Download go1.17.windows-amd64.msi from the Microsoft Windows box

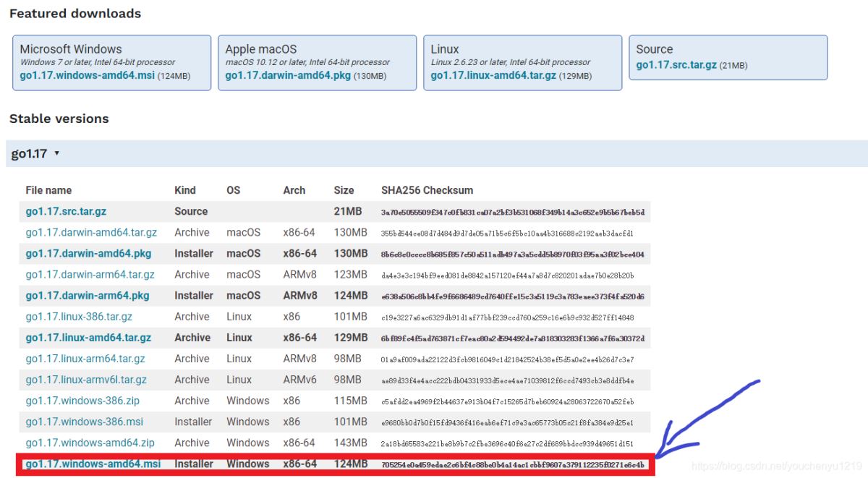pos(87,75)
